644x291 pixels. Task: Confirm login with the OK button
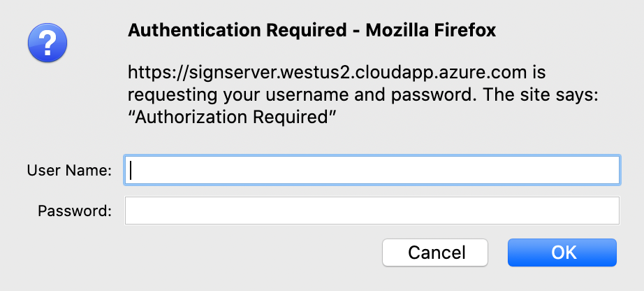point(562,253)
